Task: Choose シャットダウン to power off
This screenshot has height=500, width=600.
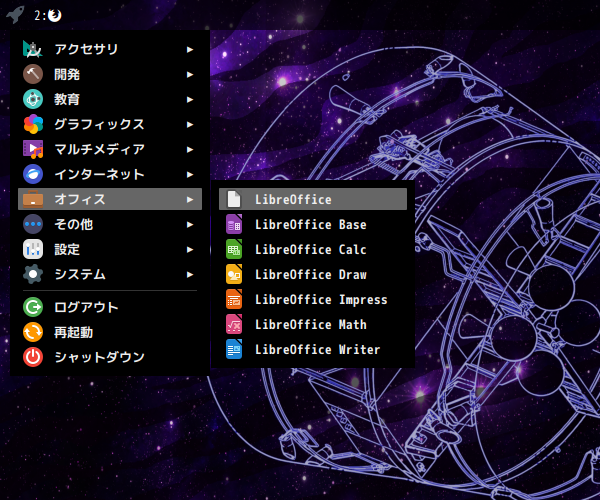Action: coord(110,357)
